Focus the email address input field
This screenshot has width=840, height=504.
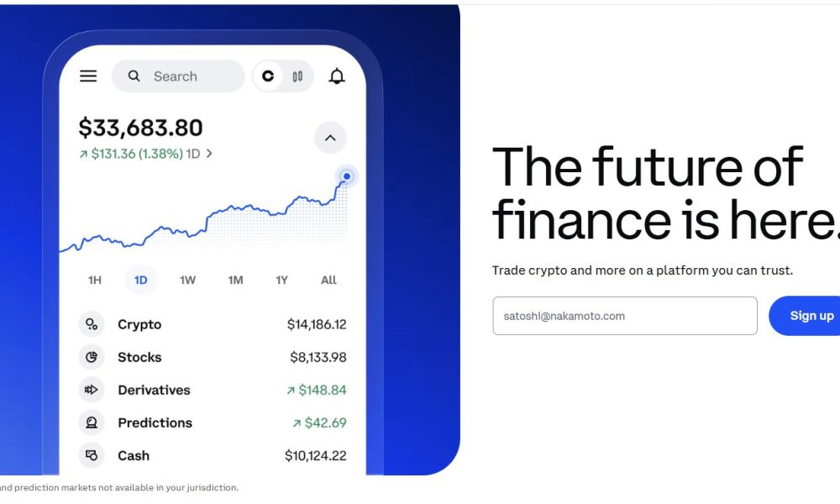tap(624, 316)
